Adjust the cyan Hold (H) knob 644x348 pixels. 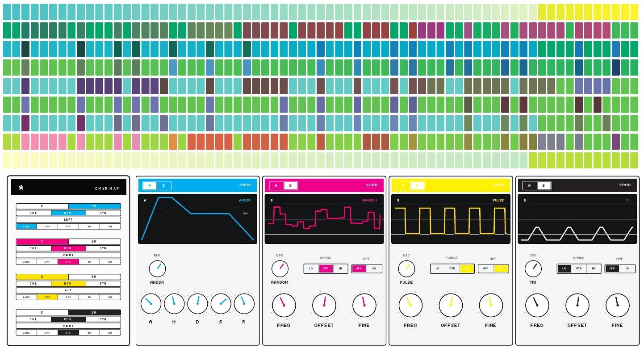click(174, 304)
